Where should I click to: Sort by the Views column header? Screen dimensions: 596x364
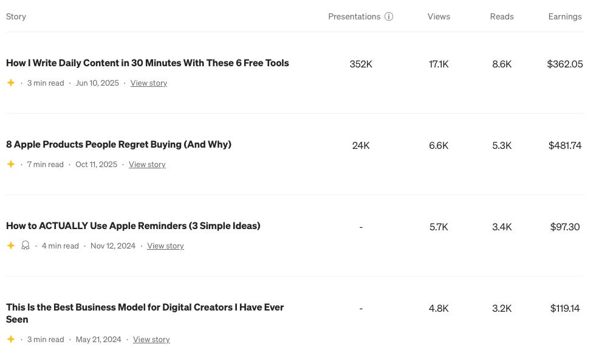[439, 16]
